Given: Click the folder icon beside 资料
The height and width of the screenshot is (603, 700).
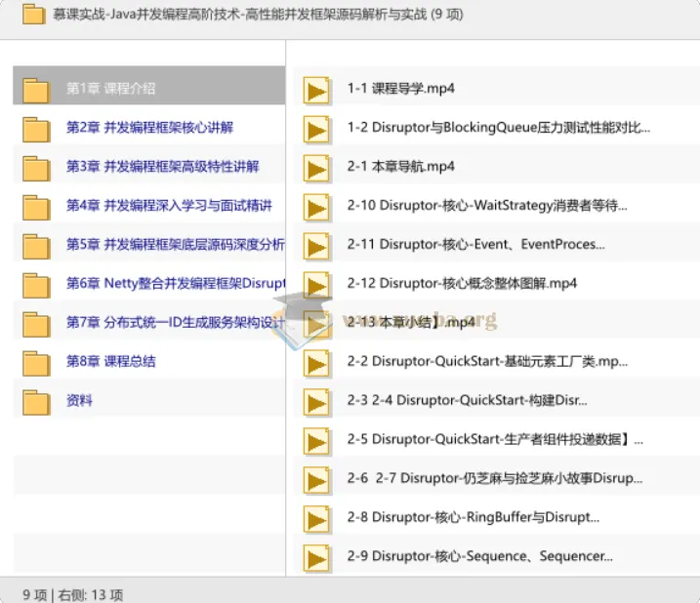Looking at the screenshot, I should 36,403.
